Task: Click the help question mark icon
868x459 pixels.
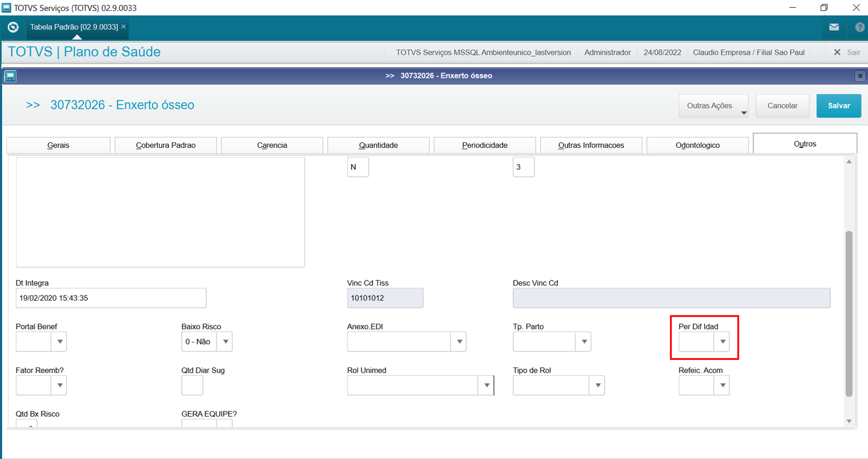Action: [x=860, y=27]
